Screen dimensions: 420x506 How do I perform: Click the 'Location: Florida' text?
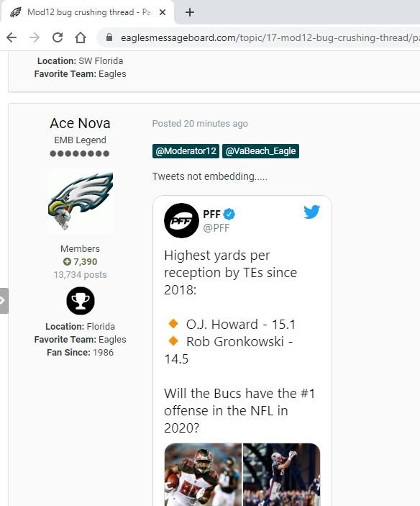pos(80,327)
